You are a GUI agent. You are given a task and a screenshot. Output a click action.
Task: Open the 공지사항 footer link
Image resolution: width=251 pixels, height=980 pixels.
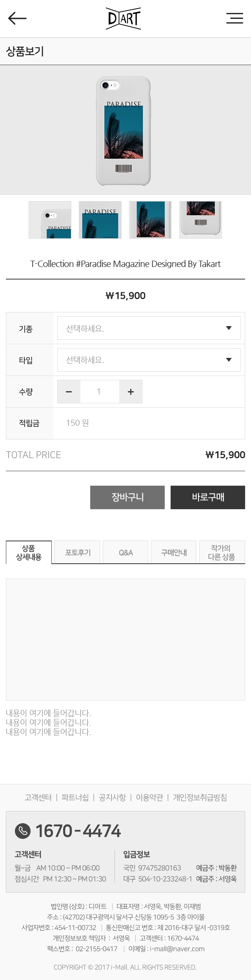[x=112, y=797]
